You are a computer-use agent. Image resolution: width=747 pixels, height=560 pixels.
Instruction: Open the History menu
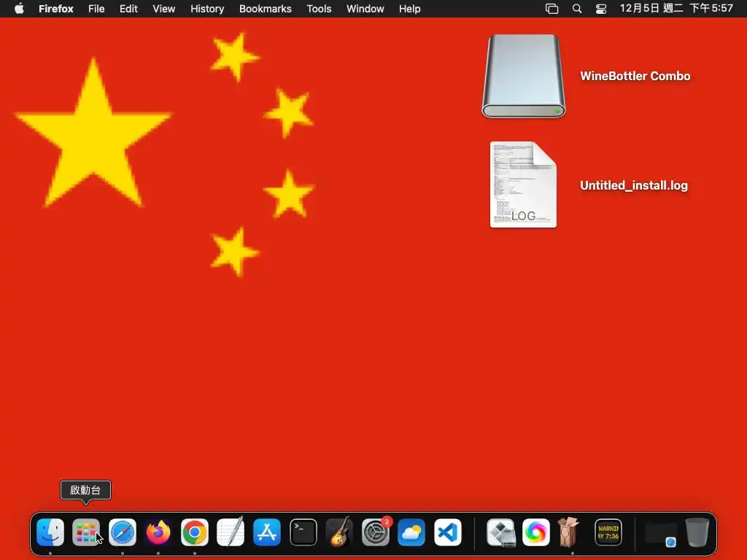(x=207, y=9)
